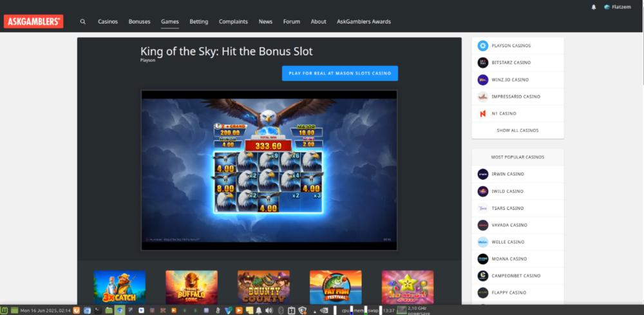644x315 pixels.
Task: Open the Playson Casinos logo icon
Action: point(483,46)
